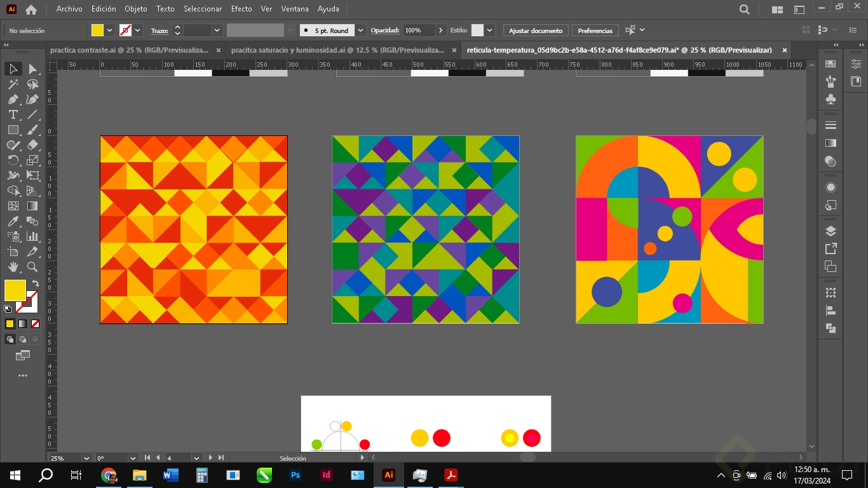Open the Efecto menu
The height and width of the screenshot is (488, 868).
click(x=241, y=9)
